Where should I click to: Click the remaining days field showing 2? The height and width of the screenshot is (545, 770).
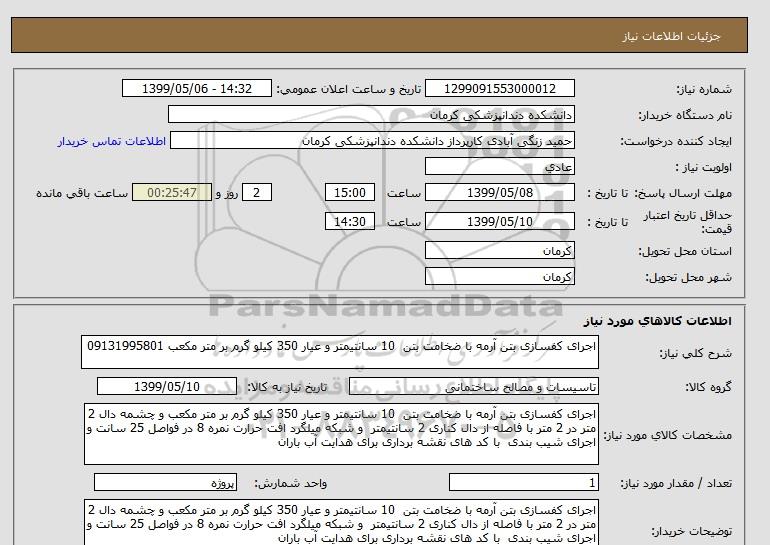coord(256,192)
